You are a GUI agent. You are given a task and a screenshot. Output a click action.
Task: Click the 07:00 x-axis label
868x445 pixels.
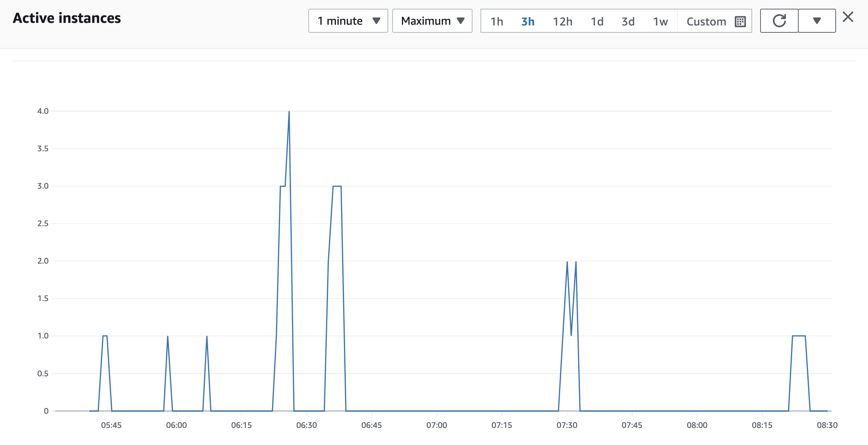click(x=437, y=425)
